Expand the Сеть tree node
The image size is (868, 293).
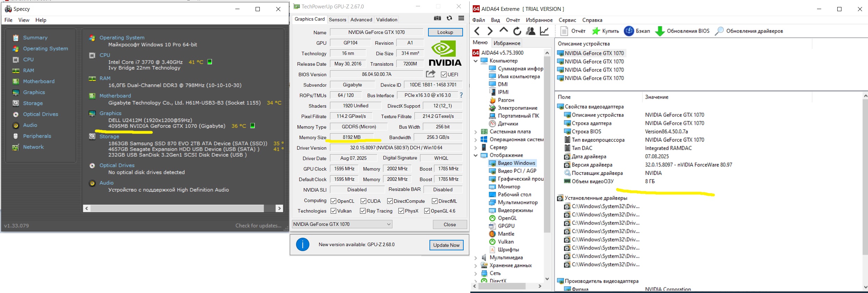(x=476, y=273)
